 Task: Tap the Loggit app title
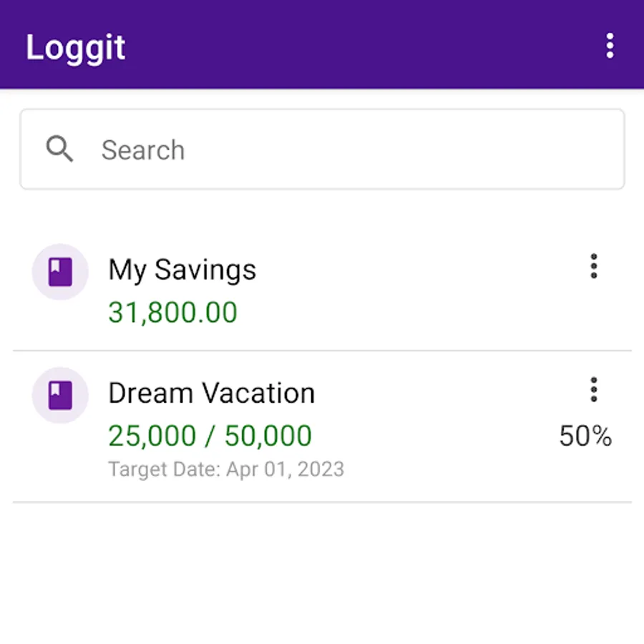(76, 47)
